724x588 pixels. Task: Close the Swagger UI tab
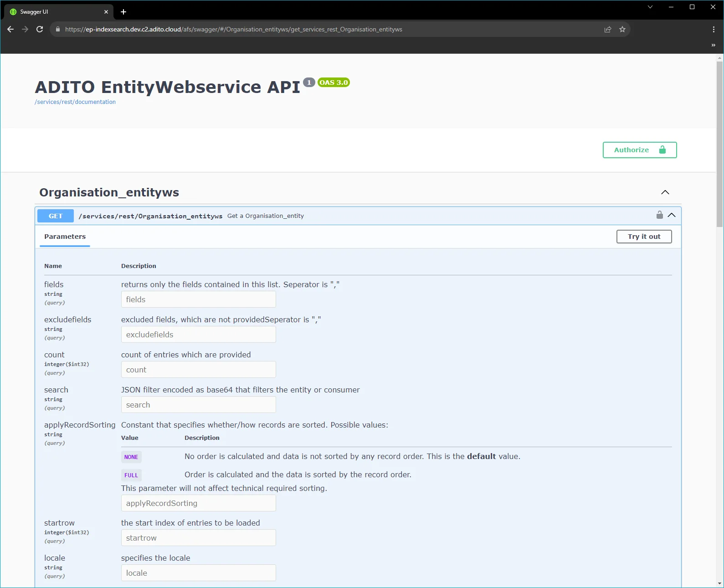[x=106, y=12]
